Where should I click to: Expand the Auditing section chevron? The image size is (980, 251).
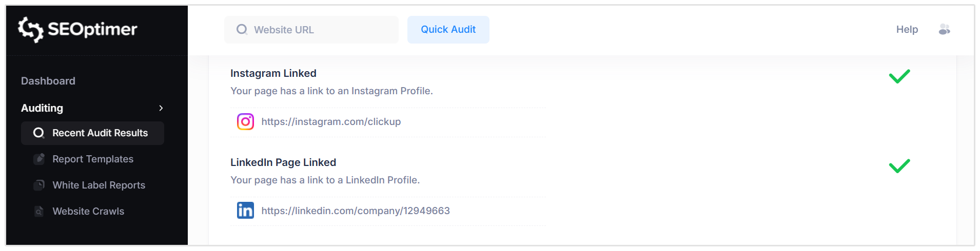(161, 108)
